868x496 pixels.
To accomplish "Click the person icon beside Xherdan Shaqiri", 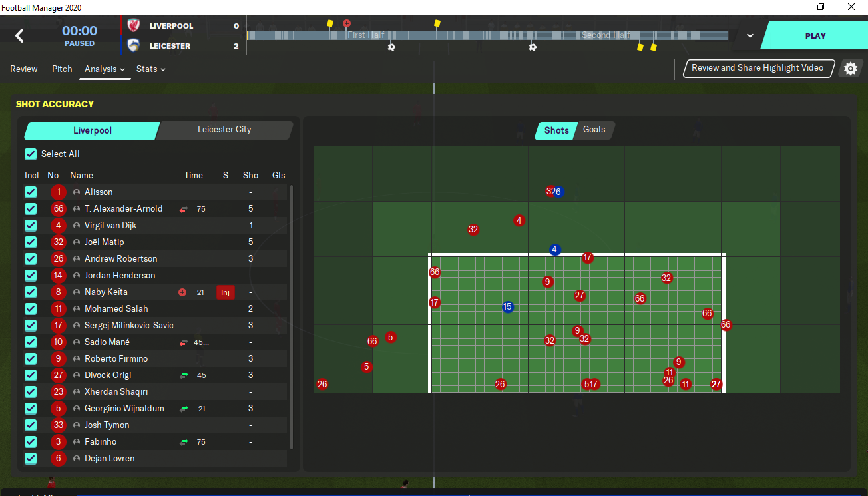I will coord(77,392).
